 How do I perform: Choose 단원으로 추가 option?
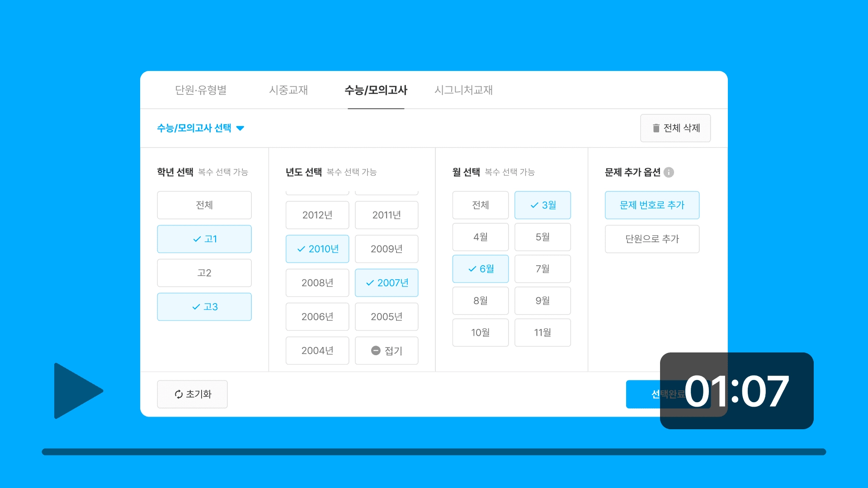[x=652, y=239]
